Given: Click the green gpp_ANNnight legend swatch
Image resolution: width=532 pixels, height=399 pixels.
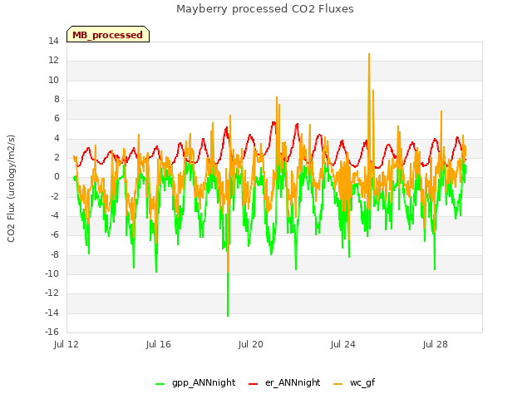Looking at the screenshot, I should pos(160,384).
